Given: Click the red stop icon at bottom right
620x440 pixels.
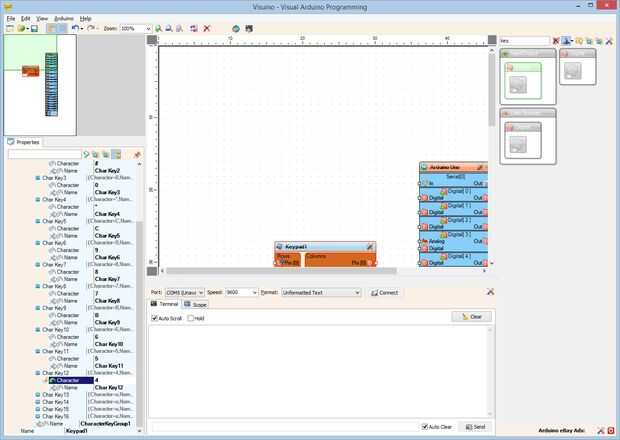Looking at the screenshot, I should click(611, 430).
